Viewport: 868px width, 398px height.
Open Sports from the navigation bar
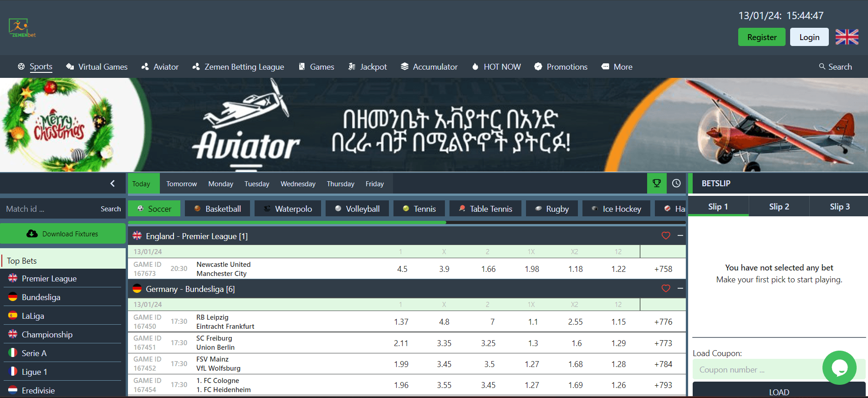tap(35, 66)
